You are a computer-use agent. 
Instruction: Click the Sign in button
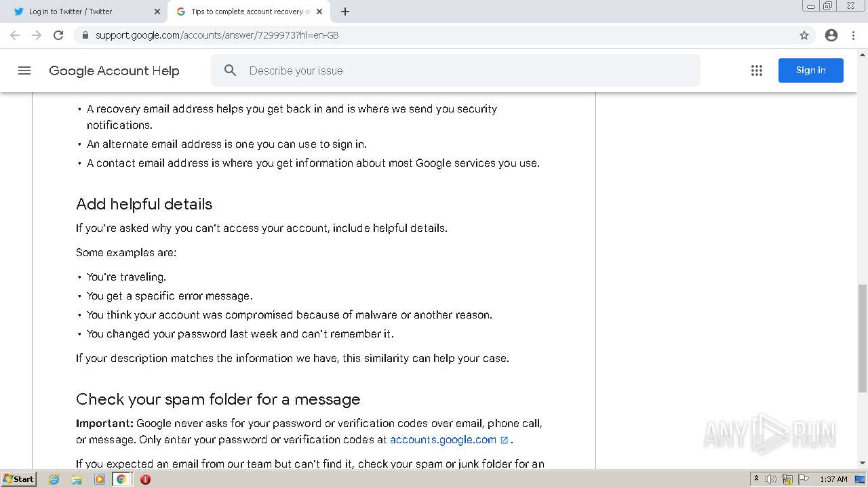tap(811, 70)
